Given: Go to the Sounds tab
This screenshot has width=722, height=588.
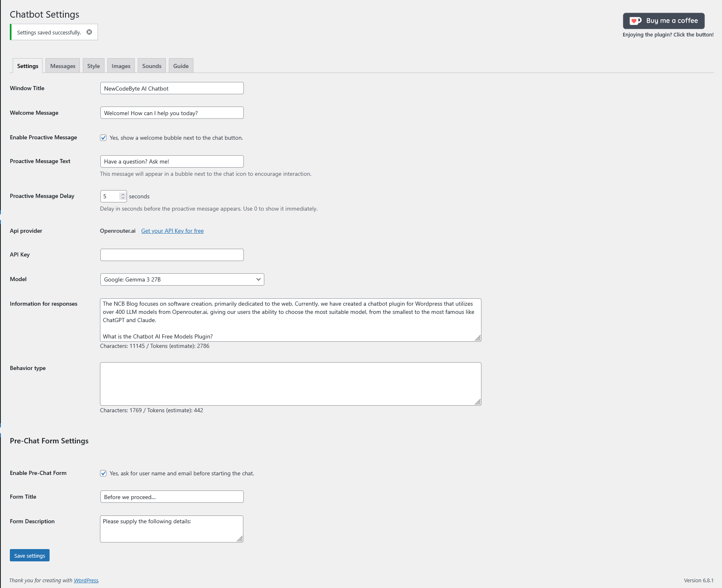Looking at the screenshot, I should tap(152, 66).
